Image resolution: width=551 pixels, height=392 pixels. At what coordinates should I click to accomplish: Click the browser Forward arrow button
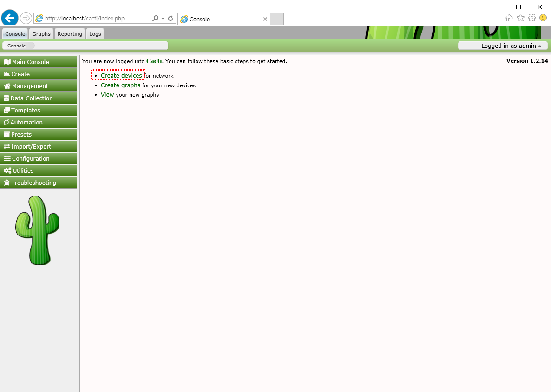pyautogui.click(x=26, y=18)
